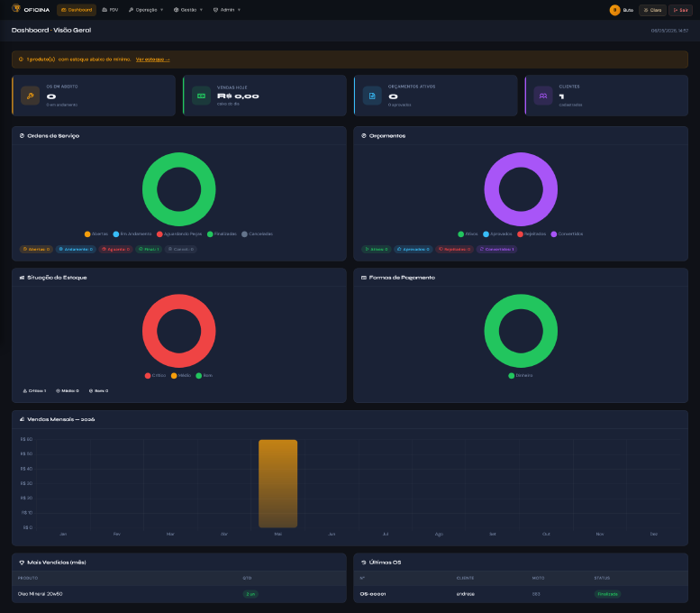Image resolution: width=700 pixels, height=613 pixels.
Task: Toggle Médio legend in stock chart
Action: (181, 376)
